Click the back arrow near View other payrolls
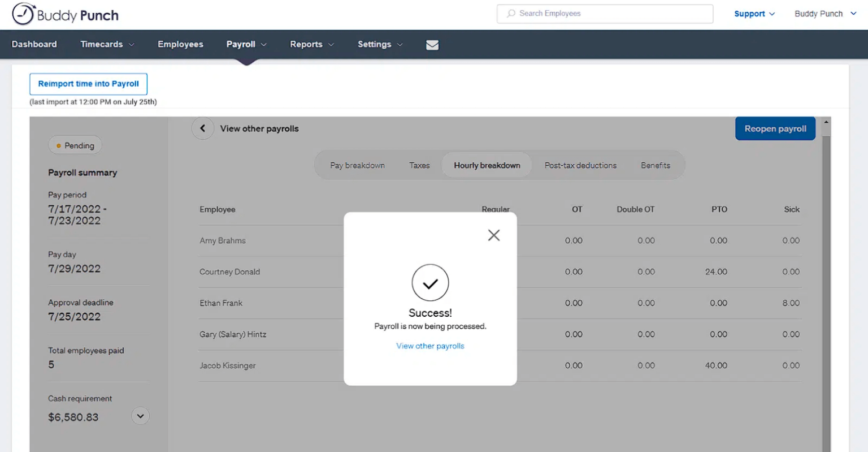Viewport: 868px width, 452px height. coord(203,128)
